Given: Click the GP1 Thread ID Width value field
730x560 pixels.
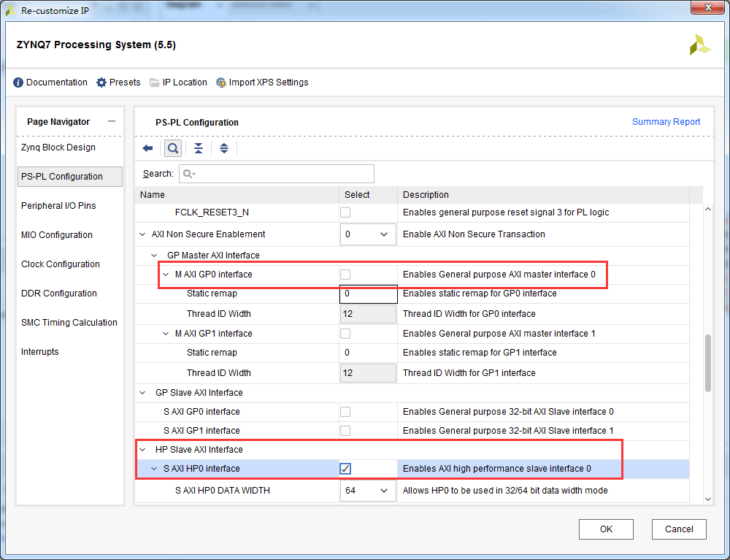Looking at the screenshot, I should 368,373.
